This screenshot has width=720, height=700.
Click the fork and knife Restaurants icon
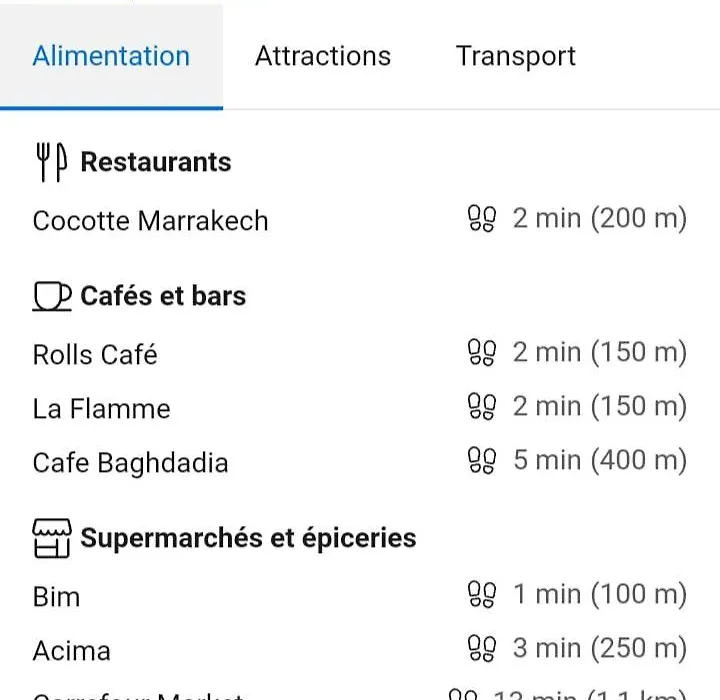(51, 162)
